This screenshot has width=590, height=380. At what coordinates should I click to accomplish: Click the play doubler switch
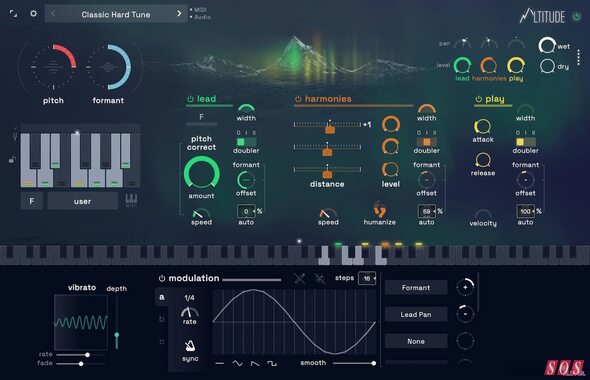(525, 142)
